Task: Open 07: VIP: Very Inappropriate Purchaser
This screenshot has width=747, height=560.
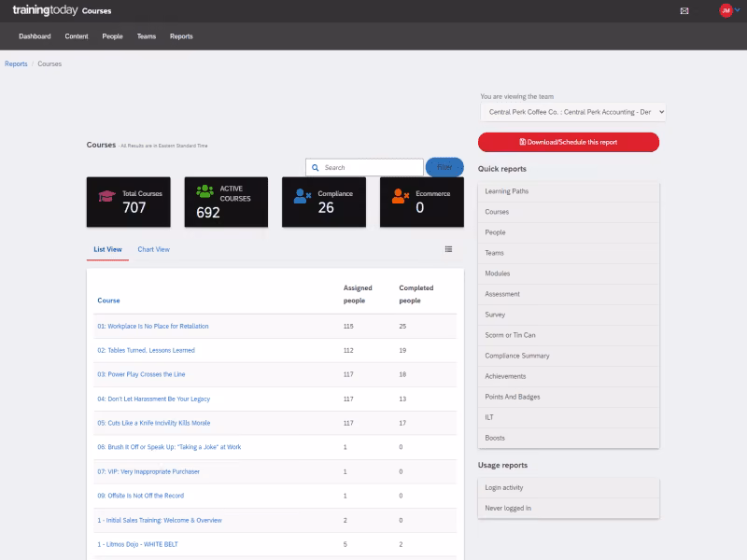Action: pyautogui.click(x=148, y=472)
